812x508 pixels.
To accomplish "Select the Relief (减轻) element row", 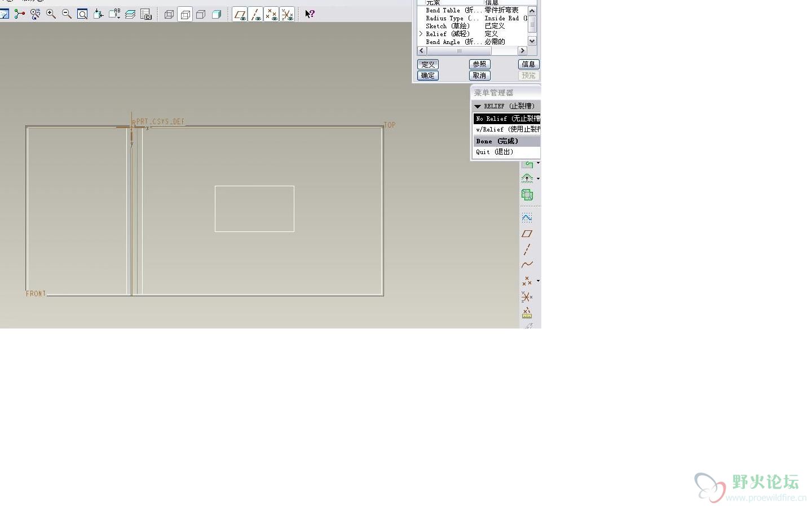I will (x=473, y=34).
